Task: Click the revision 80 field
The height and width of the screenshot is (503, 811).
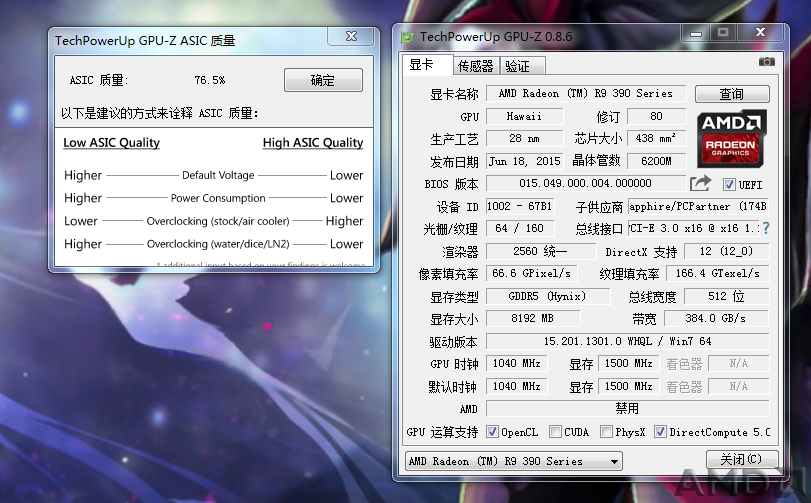Action: click(x=656, y=116)
